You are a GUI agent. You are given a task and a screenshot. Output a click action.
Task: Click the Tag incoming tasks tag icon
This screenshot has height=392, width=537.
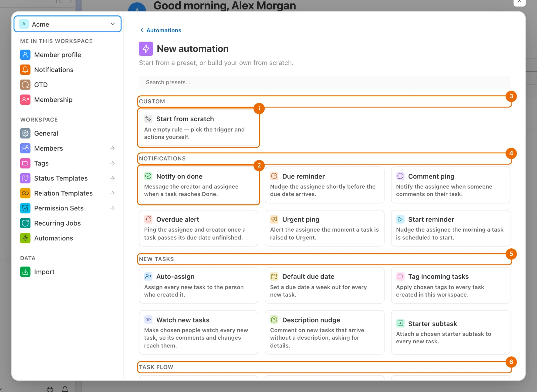click(400, 276)
